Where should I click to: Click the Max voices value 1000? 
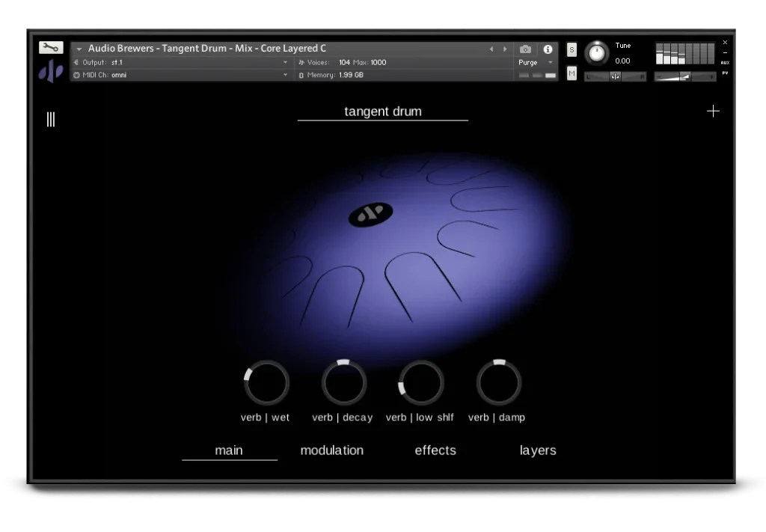coord(378,63)
